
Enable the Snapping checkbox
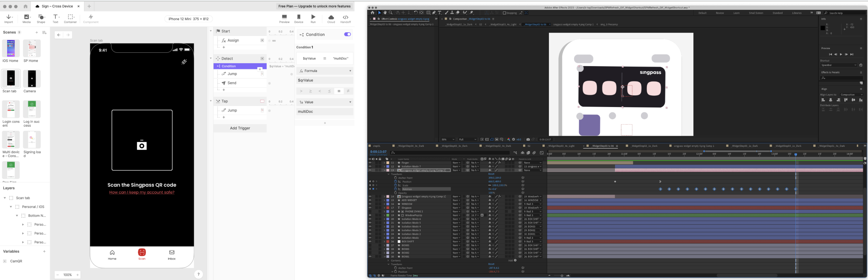pyautogui.click(x=504, y=13)
